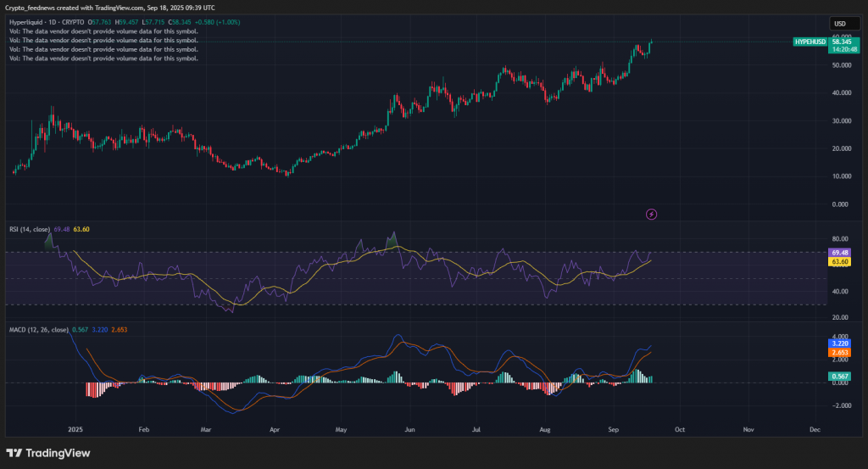The image size is (868, 469).
Task: Click the Jun label on the time axis
Action: pyautogui.click(x=409, y=430)
